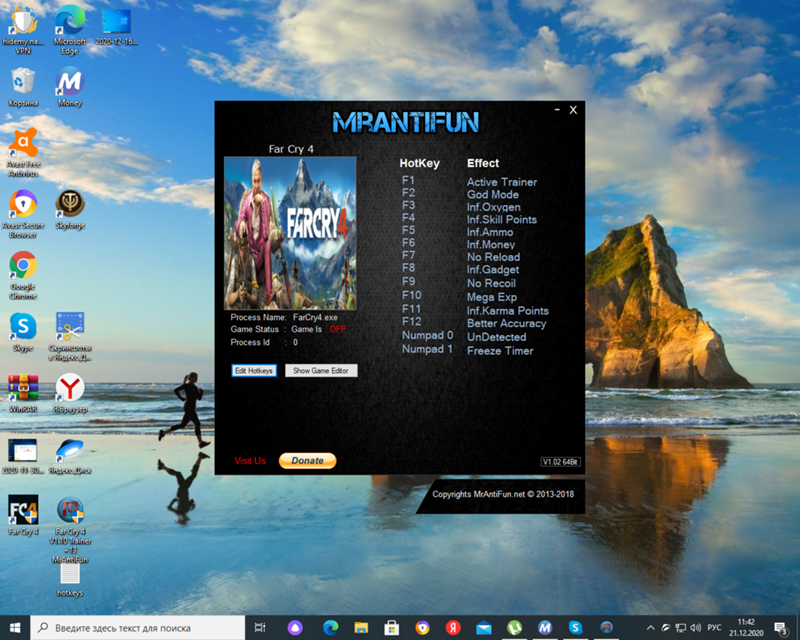This screenshot has height=640, width=800.
Task: Open the Google Chrome desktop shortcut
Action: point(23,275)
